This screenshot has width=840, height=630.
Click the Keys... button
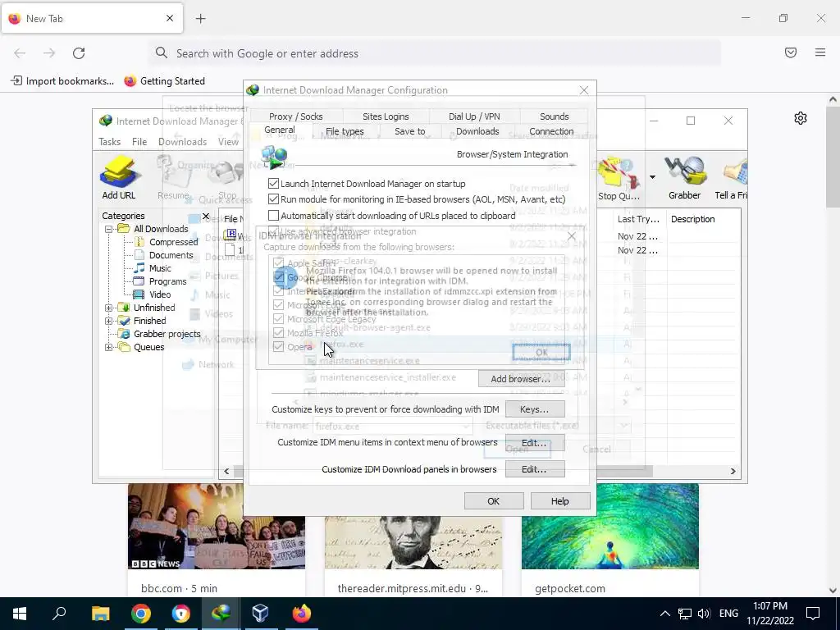[534, 409]
